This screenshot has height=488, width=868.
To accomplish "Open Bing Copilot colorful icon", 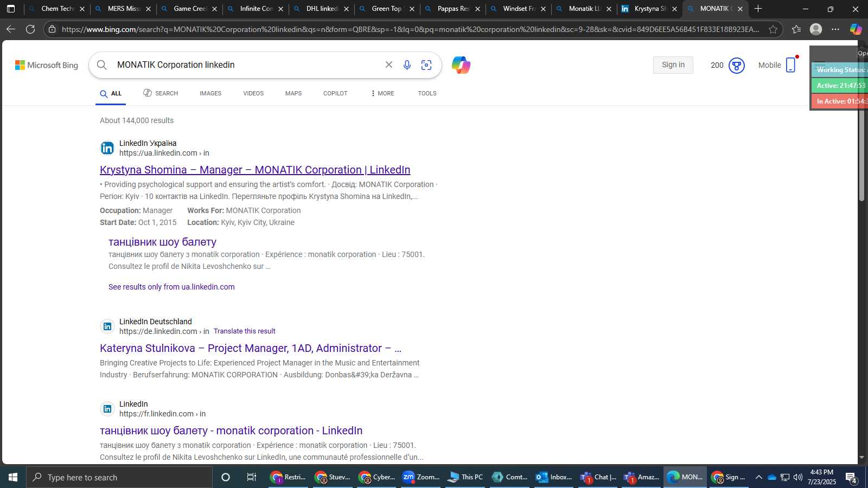I will [461, 65].
